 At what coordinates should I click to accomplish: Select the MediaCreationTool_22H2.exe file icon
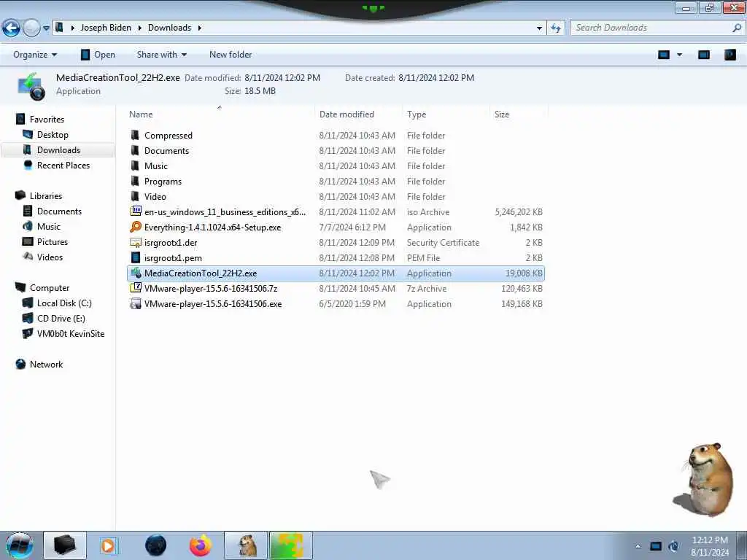(135, 273)
